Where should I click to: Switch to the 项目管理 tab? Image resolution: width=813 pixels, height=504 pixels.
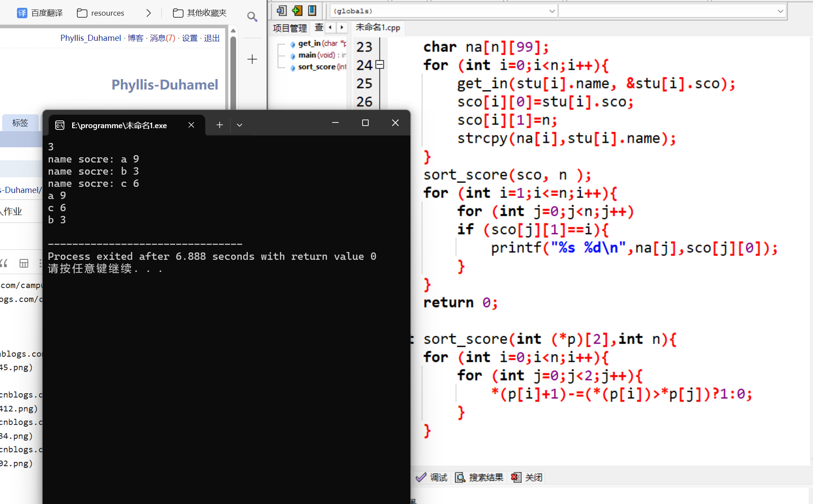pyautogui.click(x=290, y=28)
